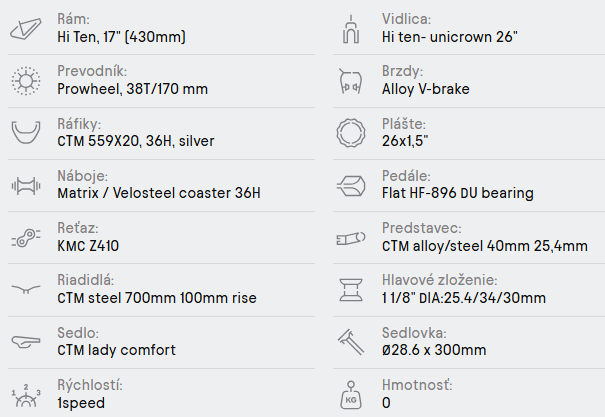Click the chainring icon beside Prevodník

pyautogui.click(x=24, y=80)
